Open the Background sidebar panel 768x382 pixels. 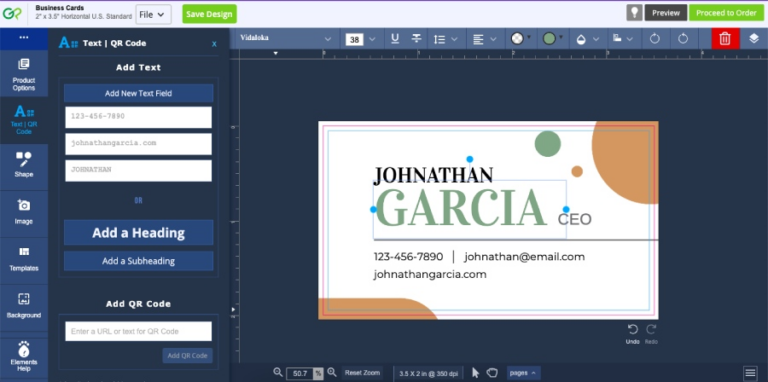click(24, 308)
